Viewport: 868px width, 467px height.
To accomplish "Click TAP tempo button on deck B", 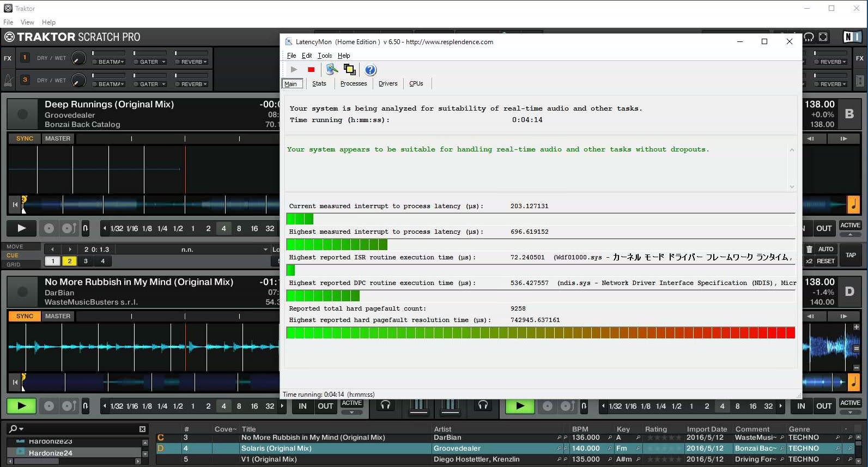I will coord(851,255).
